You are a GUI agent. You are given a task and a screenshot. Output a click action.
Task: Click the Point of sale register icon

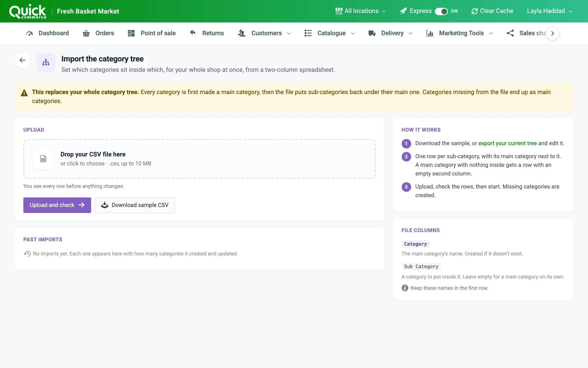(x=131, y=33)
